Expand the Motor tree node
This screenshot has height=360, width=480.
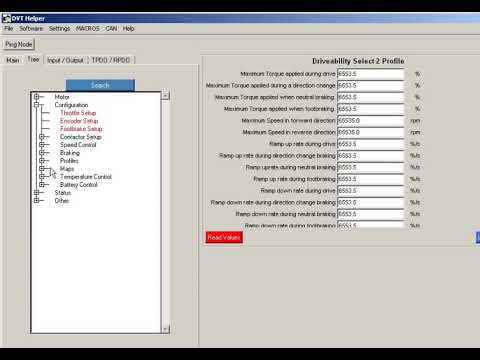click(x=36, y=97)
